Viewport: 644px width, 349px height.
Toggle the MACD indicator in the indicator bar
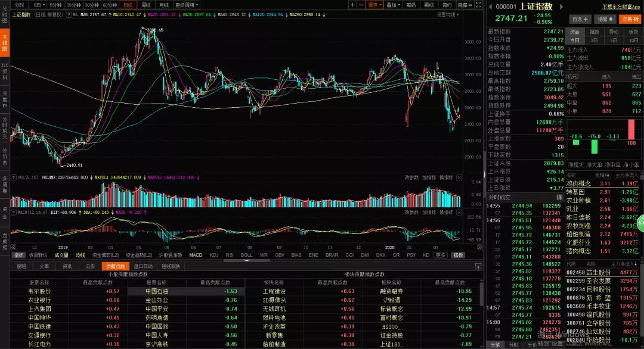(195, 254)
